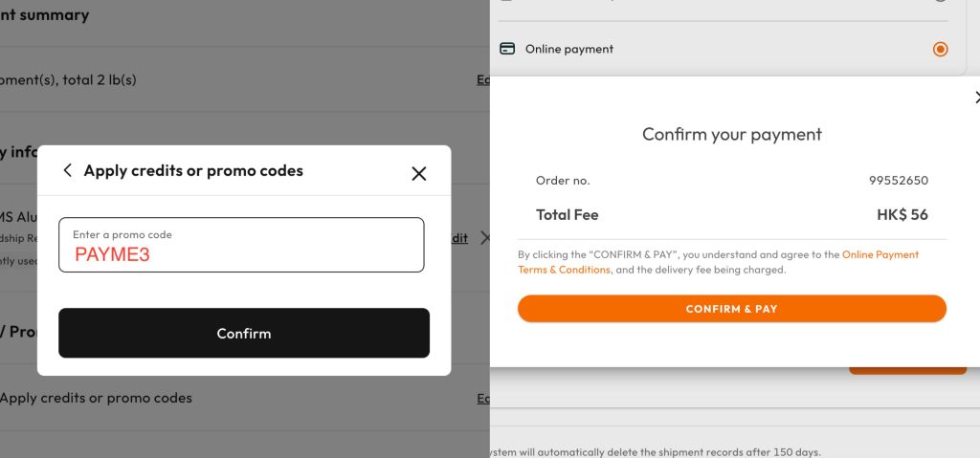Click the X icon in the delivery info row
Viewport: 980px width, 458px height.
[485, 238]
